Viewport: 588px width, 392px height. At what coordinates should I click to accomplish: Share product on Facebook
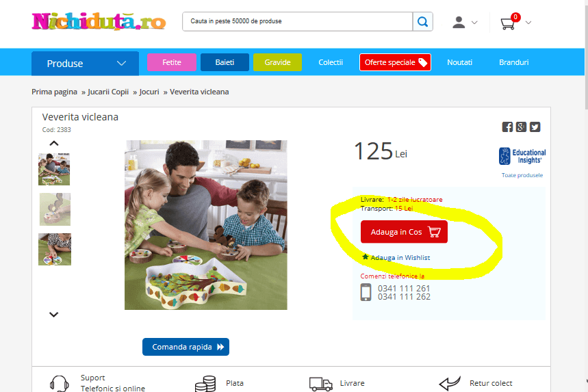tap(507, 127)
